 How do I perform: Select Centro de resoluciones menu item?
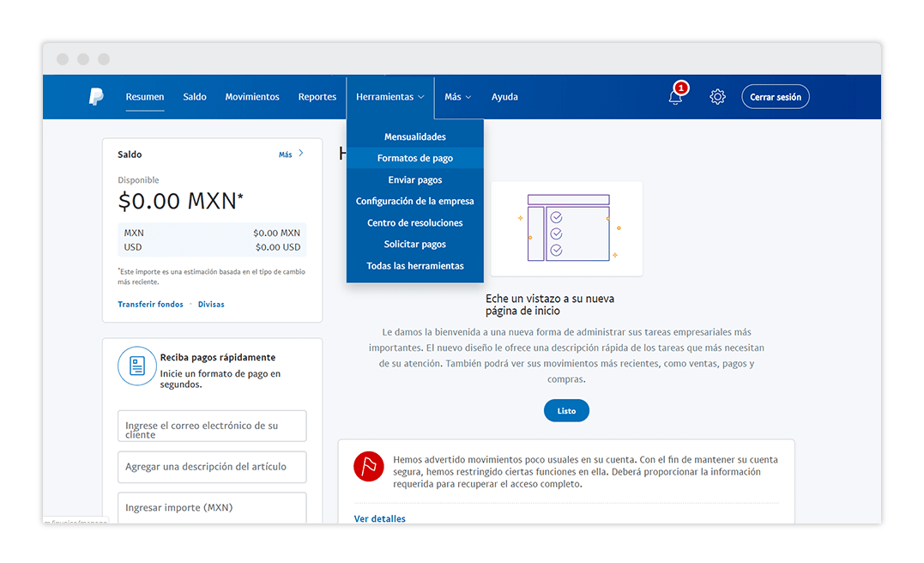point(414,222)
